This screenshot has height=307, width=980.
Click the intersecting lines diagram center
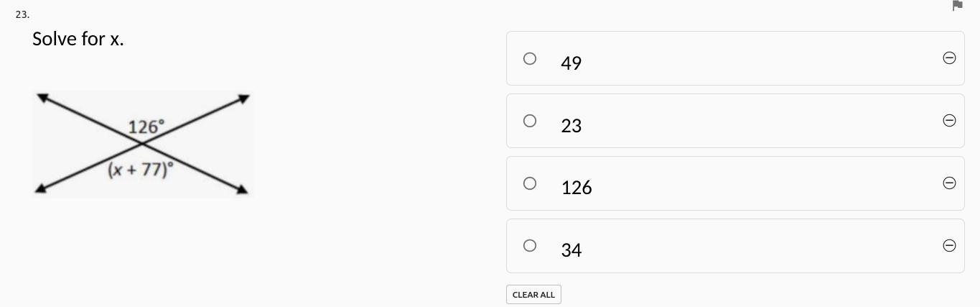(x=142, y=145)
